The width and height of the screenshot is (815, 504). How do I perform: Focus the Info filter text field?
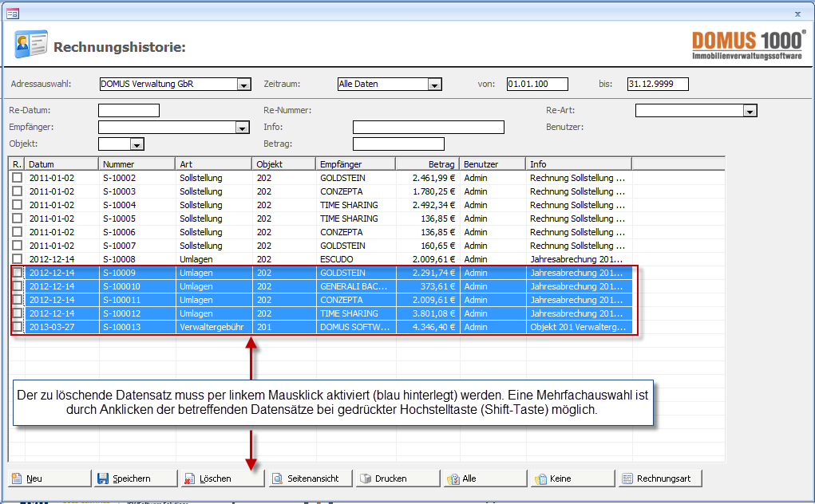click(x=429, y=127)
